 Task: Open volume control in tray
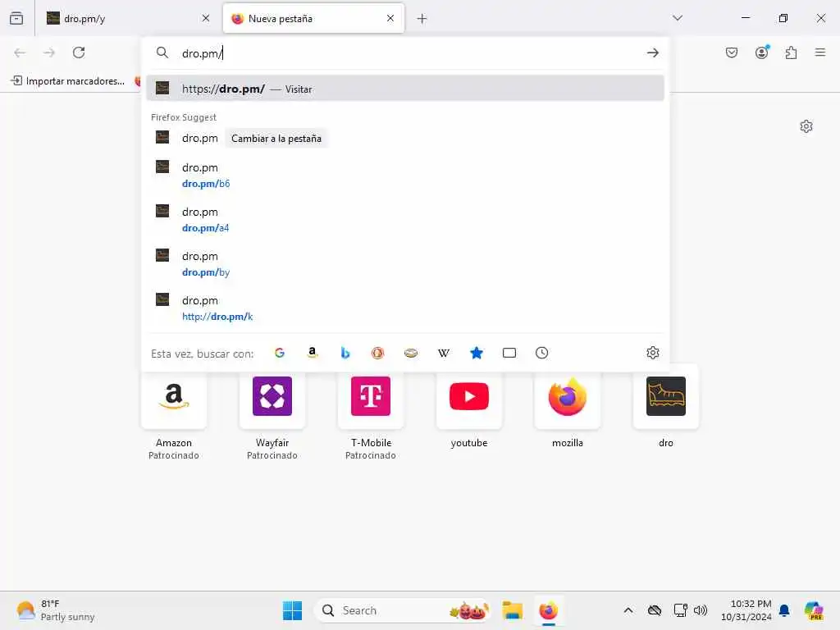701,610
